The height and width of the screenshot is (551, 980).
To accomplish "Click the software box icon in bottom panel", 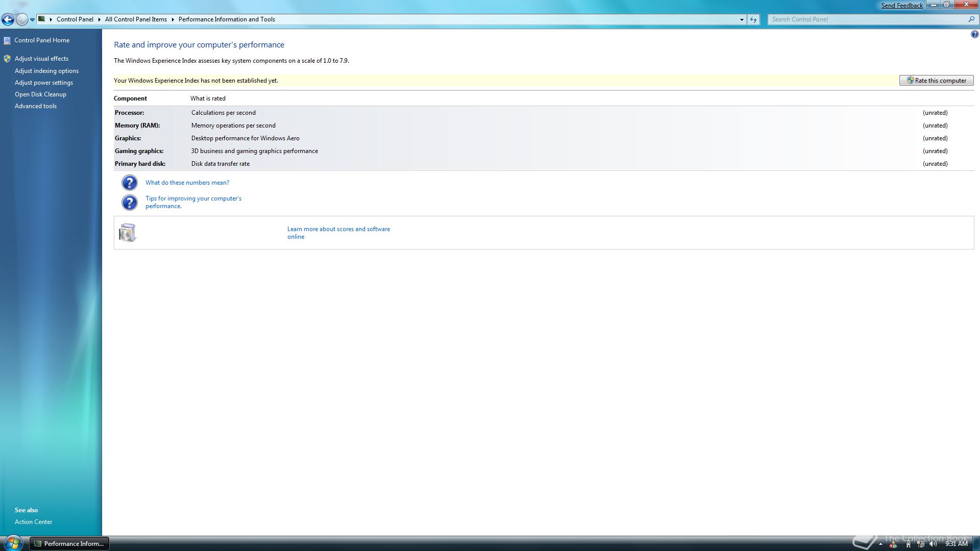I will coord(127,233).
